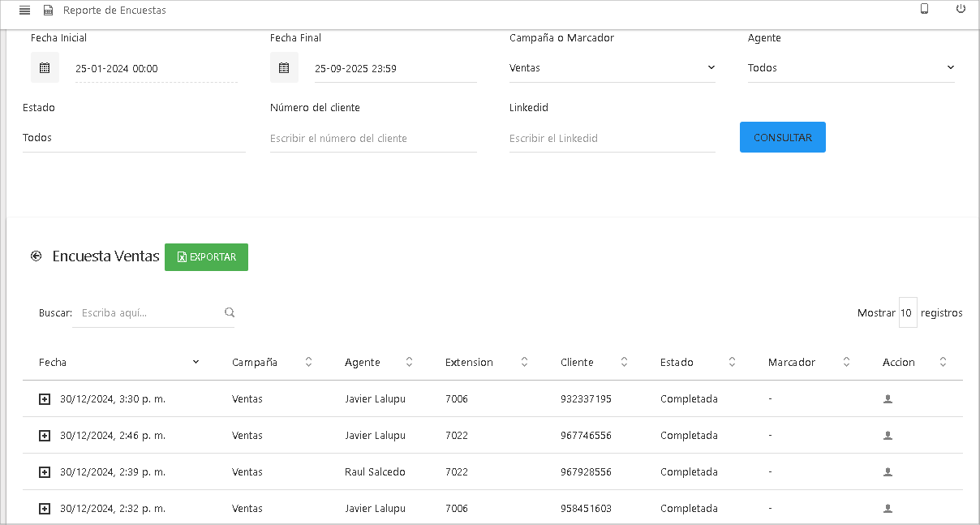Open the Campaña o Marcador dropdown
This screenshot has height=525, width=980.
click(612, 68)
